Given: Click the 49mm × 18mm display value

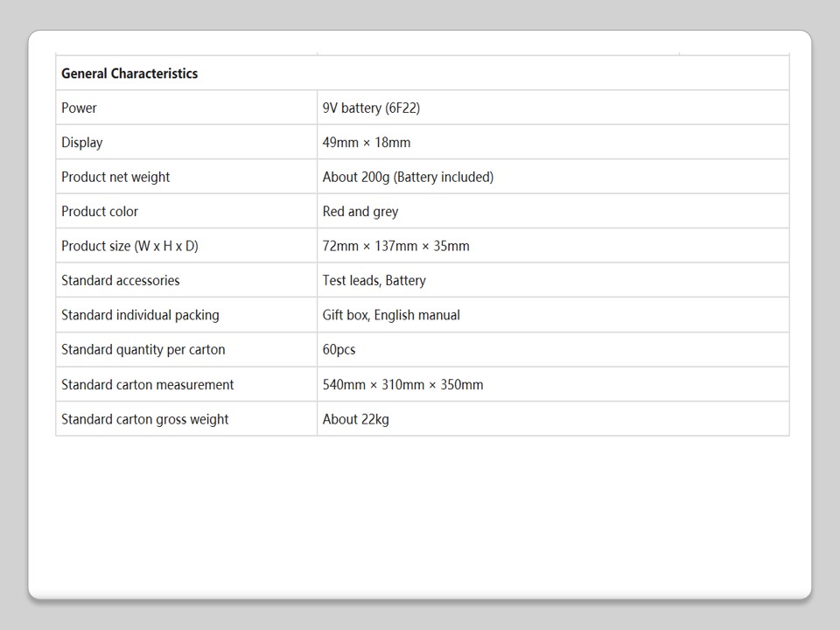Looking at the screenshot, I should tap(367, 143).
